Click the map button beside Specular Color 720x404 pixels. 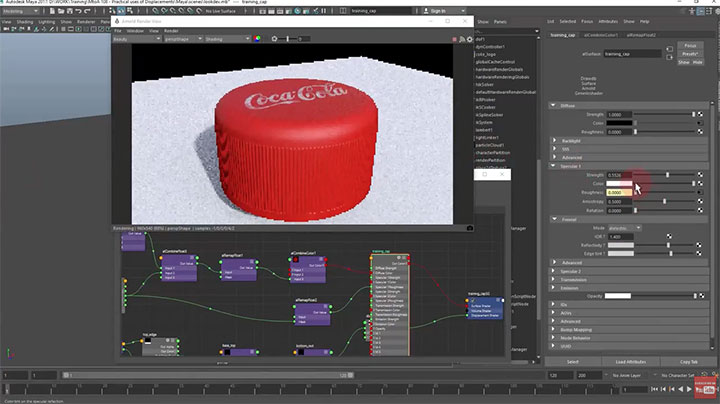(700, 184)
